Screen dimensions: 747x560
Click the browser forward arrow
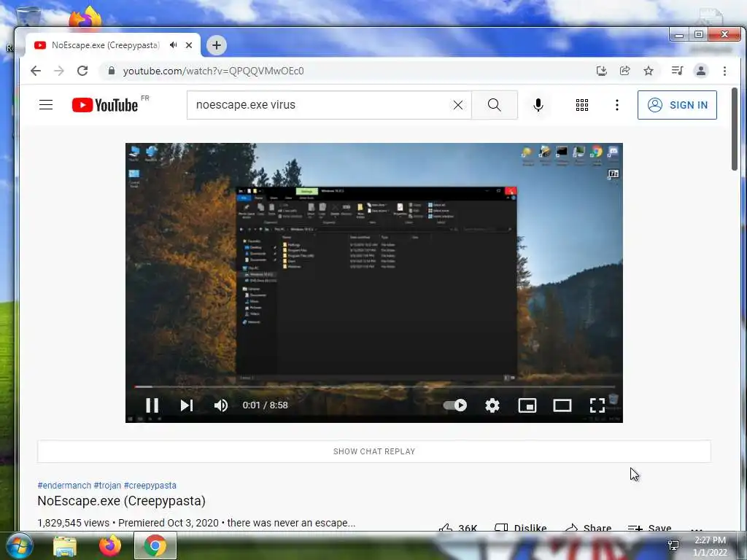click(x=59, y=71)
